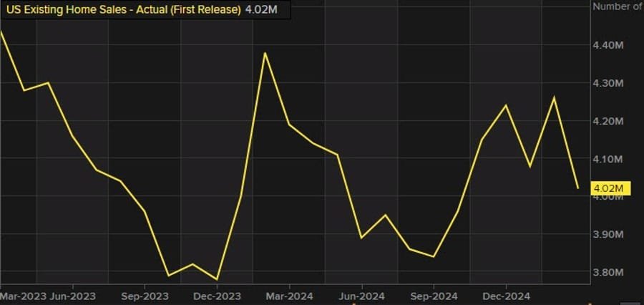Select the Dec-2023 date on the axis
This screenshot has height=305, width=644.
click(x=216, y=294)
